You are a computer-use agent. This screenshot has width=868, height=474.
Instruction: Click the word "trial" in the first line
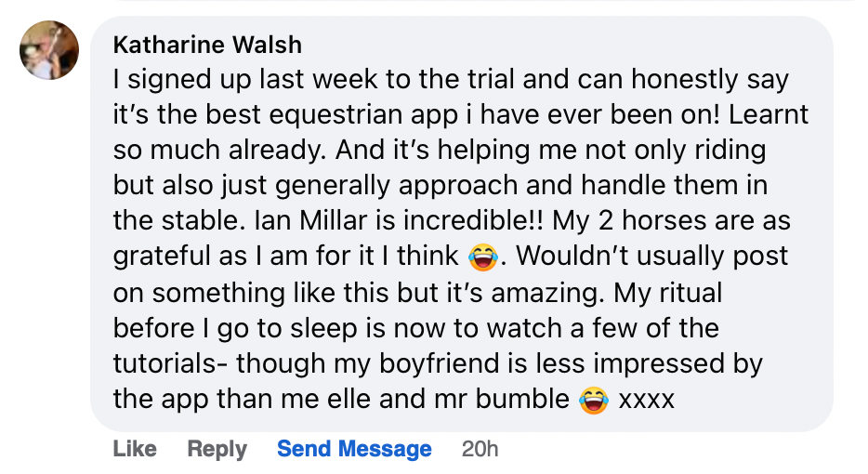point(476,80)
